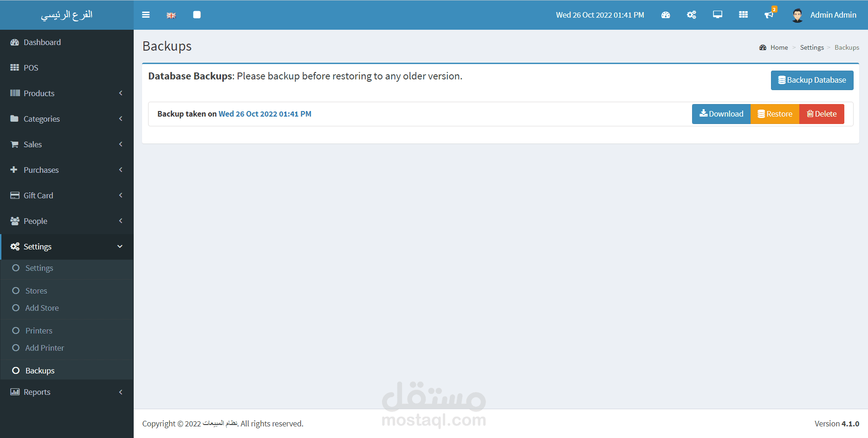This screenshot has height=438, width=868.
Task: Click the Dashboard icon in the sidebar
Action: [15, 42]
